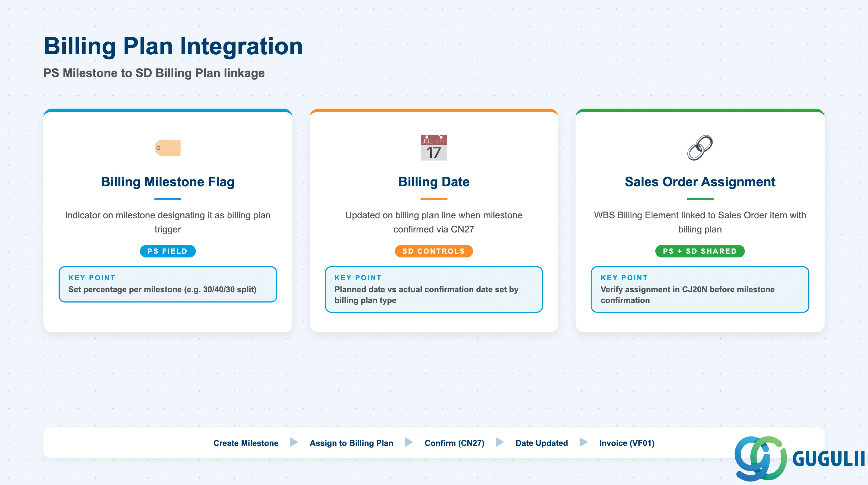The width and height of the screenshot is (868, 485).
Task: Click the Gugulii logo emblem
Action: [761, 458]
